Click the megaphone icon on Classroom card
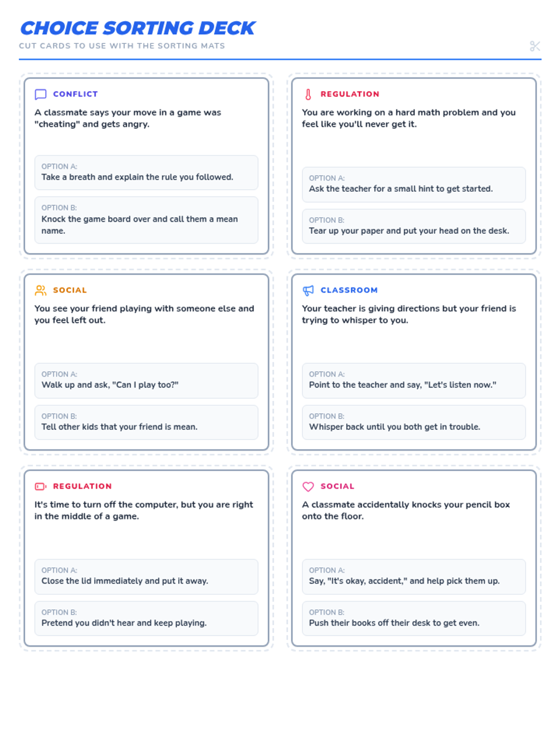560x747 pixels. (x=308, y=290)
